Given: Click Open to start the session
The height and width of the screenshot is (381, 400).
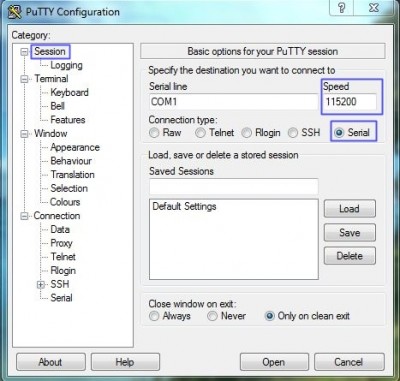Looking at the screenshot, I should [274, 362].
